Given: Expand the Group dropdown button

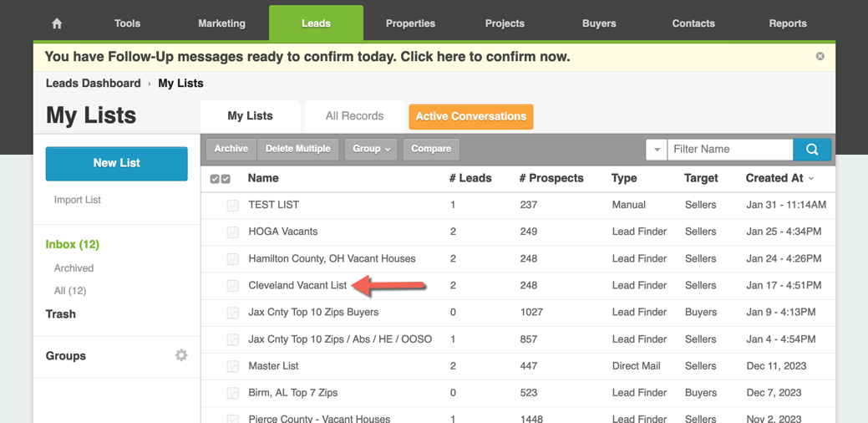Looking at the screenshot, I should tap(371, 149).
